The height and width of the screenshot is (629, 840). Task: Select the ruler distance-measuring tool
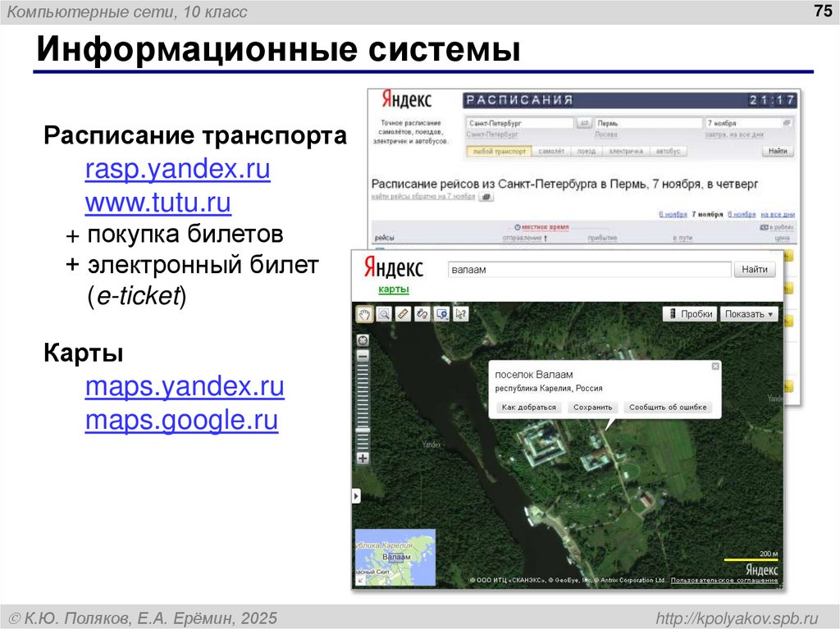[403, 314]
